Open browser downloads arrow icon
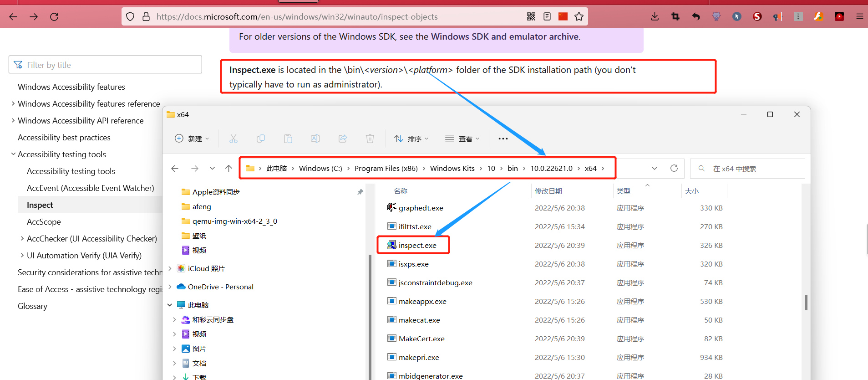 (x=655, y=17)
